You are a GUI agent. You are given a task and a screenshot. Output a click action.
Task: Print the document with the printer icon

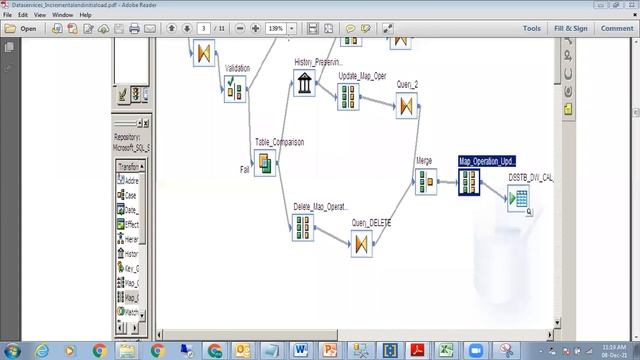click(x=134, y=29)
